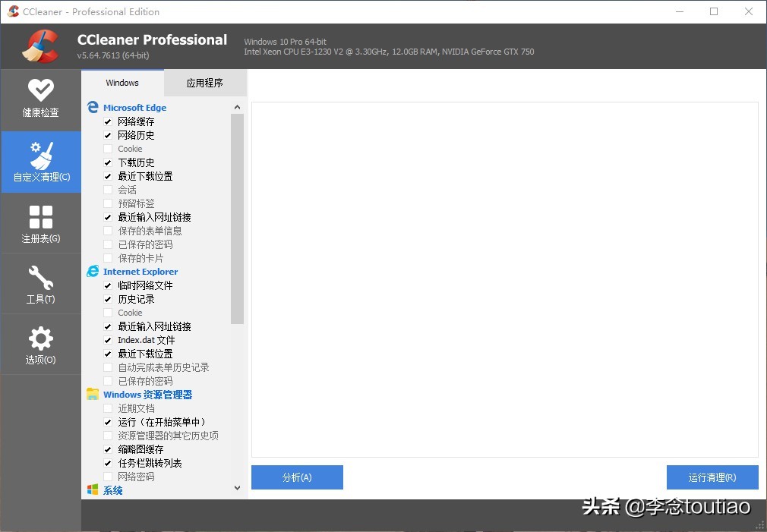Click the Internet Explorer section icon

93,271
